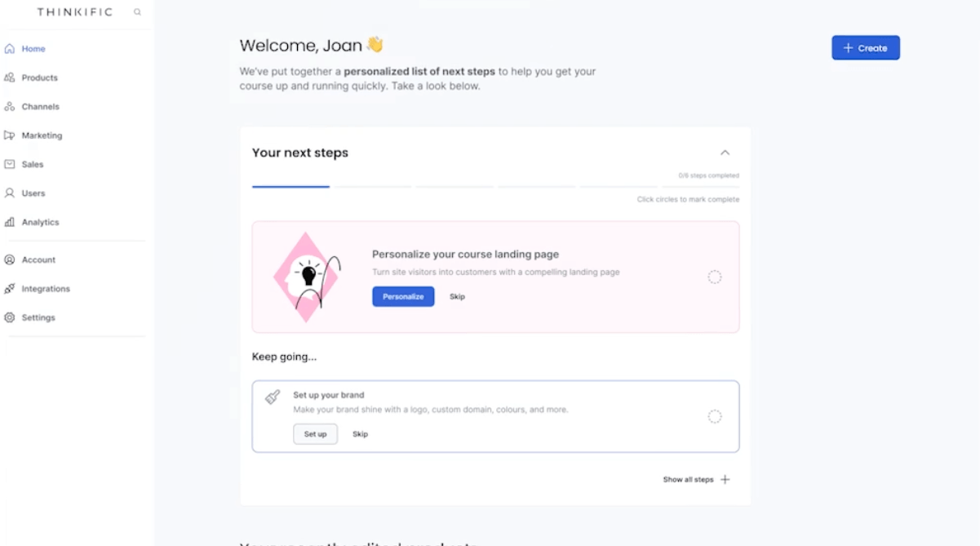Click the Sales icon in sidebar
Image resolution: width=980 pixels, height=546 pixels.
pos(10,164)
